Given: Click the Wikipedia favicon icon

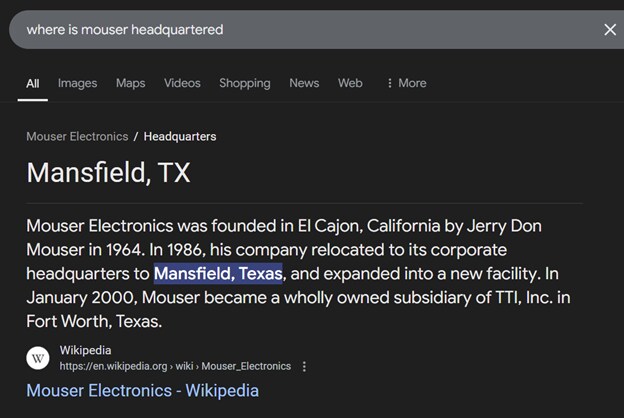Looking at the screenshot, I should pos(38,358).
